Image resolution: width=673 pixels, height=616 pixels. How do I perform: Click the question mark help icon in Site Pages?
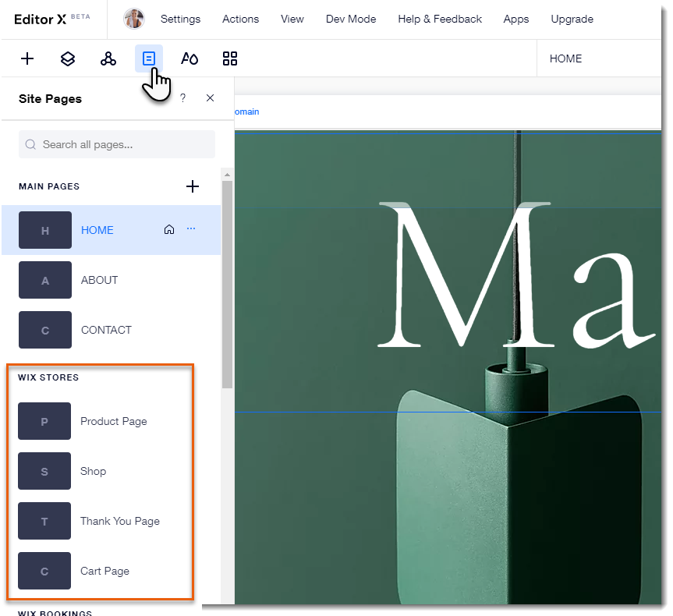[182, 98]
